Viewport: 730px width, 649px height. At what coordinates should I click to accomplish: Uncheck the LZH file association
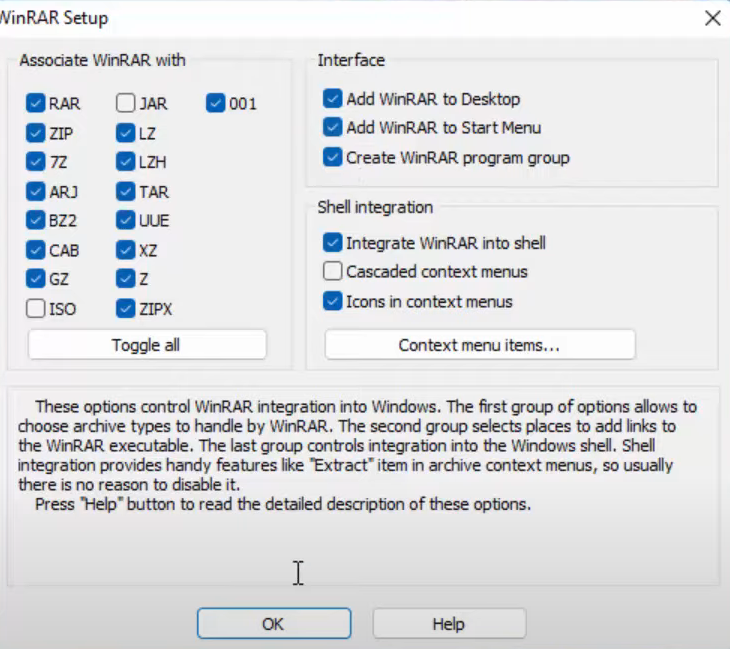(x=126, y=161)
